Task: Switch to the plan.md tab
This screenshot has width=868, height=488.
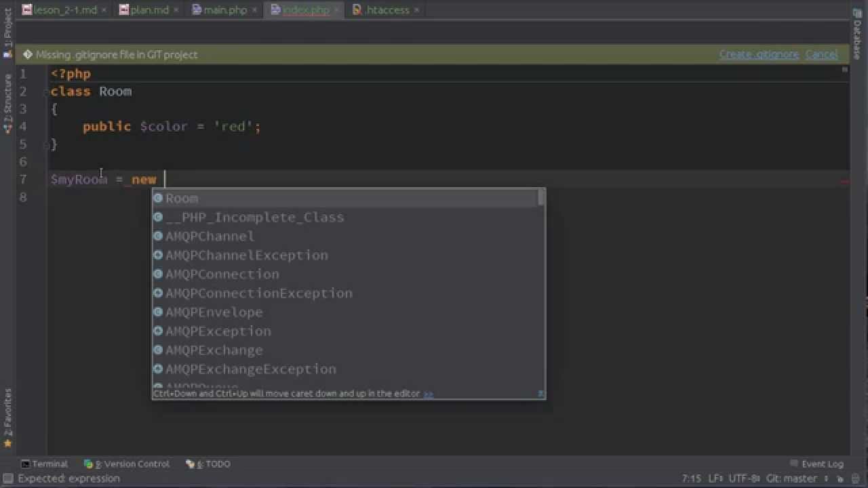Action: [149, 10]
